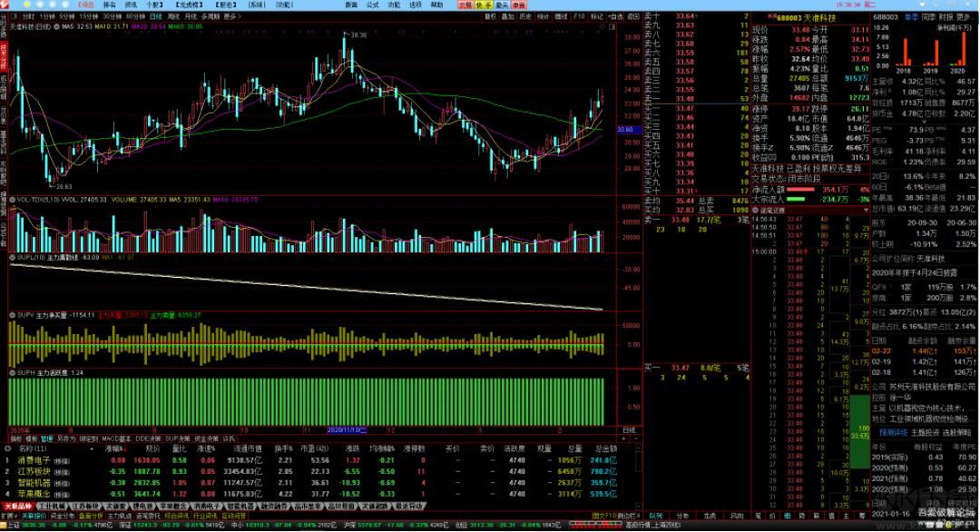Click the diamond icon at chart top right
Screen dimensions: 980x532
(x=603, y=27)
